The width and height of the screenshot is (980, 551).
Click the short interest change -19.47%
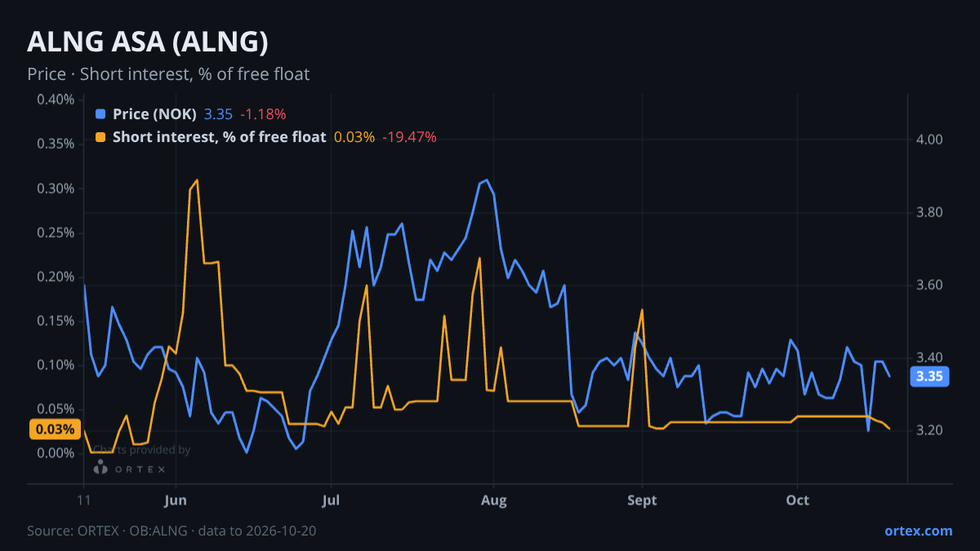(409, 137)
